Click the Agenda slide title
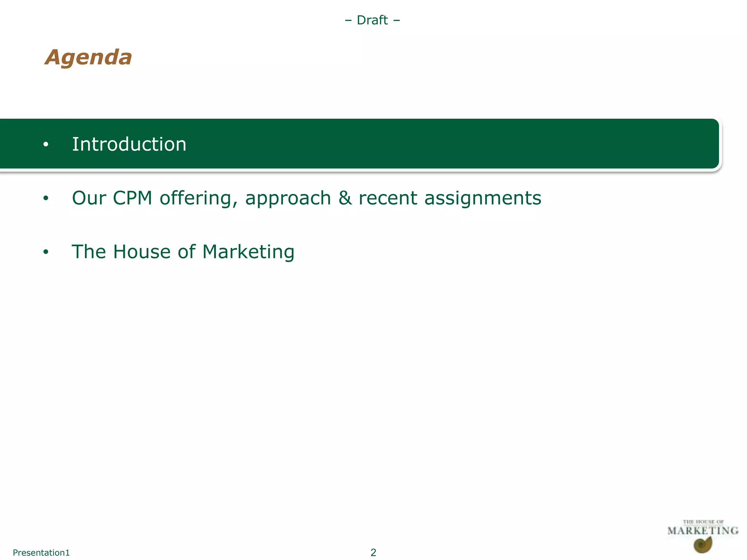The width and height of the screenshot is (747, 560). (x=88, y=58)
